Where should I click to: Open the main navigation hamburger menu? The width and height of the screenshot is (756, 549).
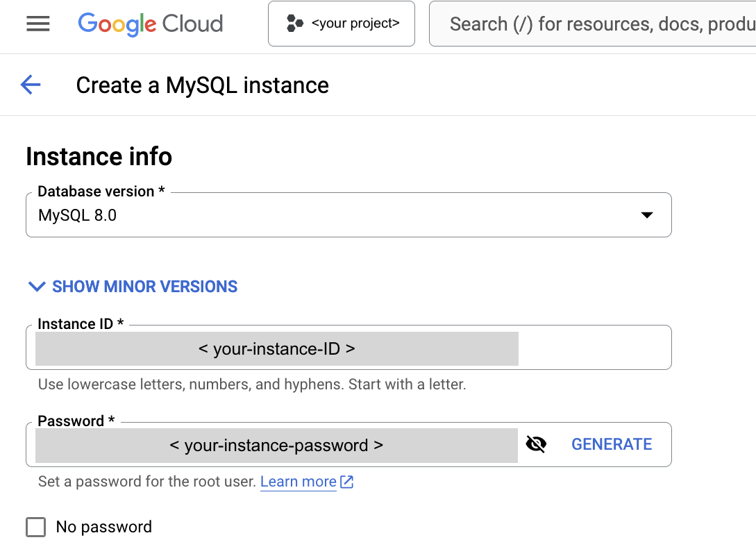point(38,24)
